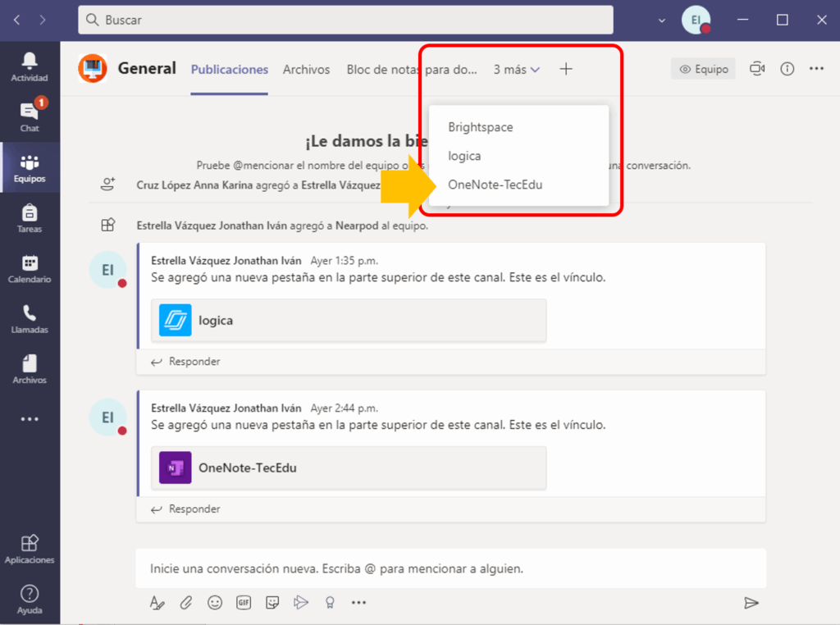
Task: Expand the dropdown arrow next to profile avatar
Action: pos(662,20)
